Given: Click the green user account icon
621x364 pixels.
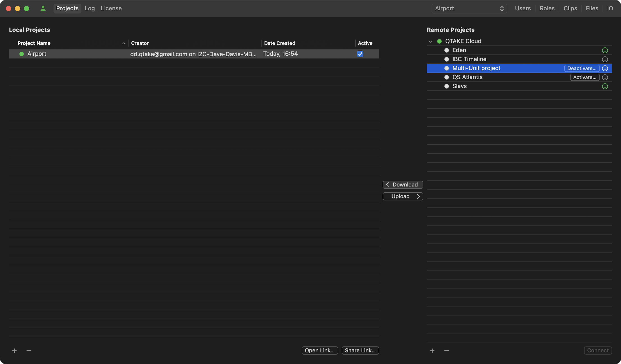Looking at the screenshot, I should [x=43, y=8].
